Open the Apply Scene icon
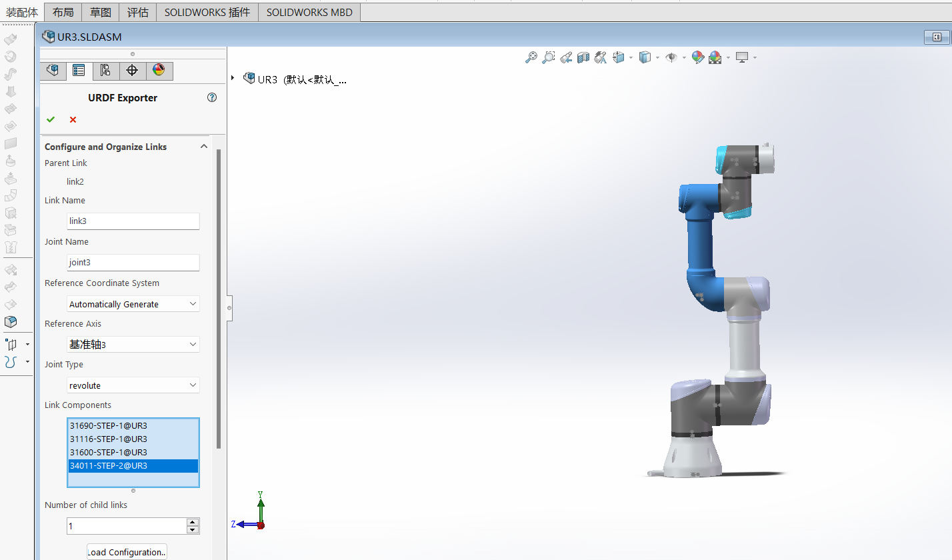Screen dimensions: 952x560 coord(715,57)
